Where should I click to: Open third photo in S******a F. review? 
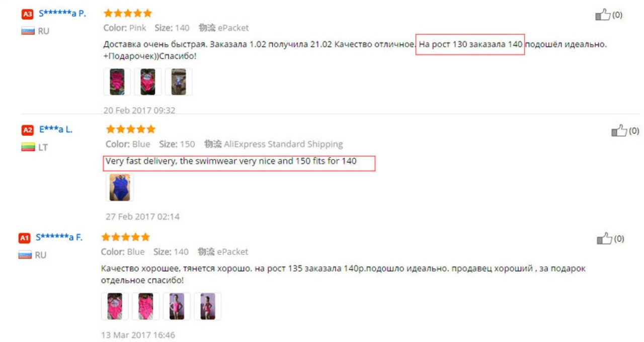(177, 306)
